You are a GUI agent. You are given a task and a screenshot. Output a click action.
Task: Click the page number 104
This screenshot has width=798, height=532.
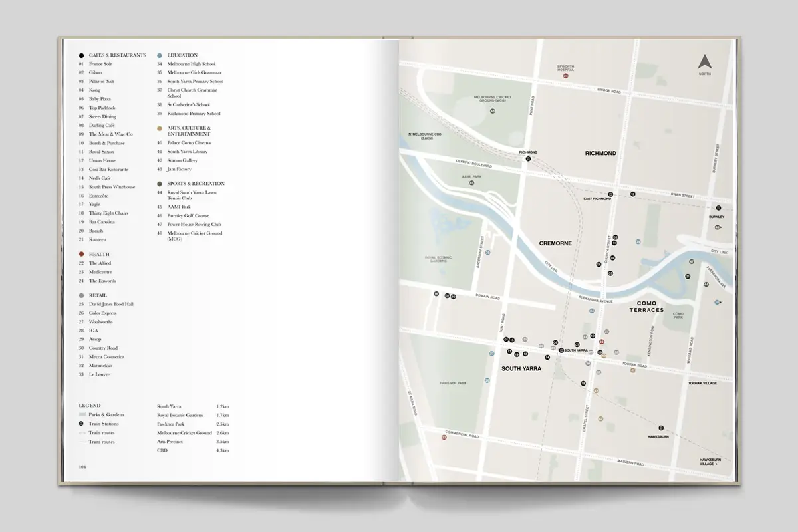(82, 467)
